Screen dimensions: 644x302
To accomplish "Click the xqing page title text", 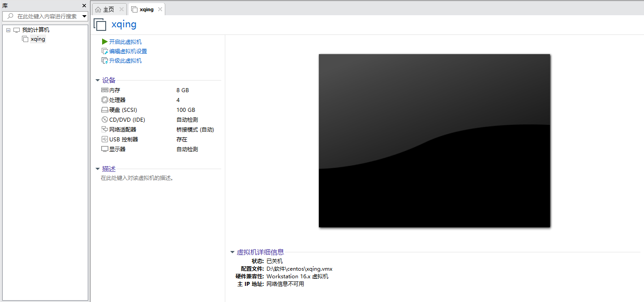I will 124,25.
